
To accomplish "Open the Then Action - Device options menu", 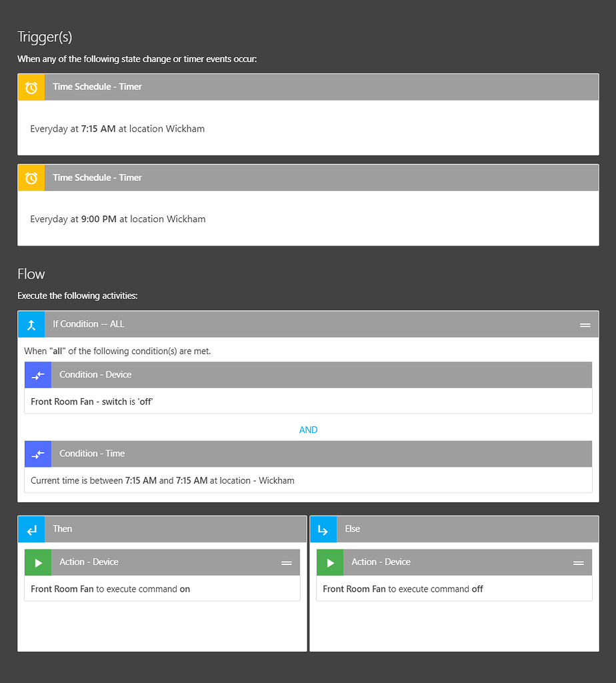I will tap(287, 562).
